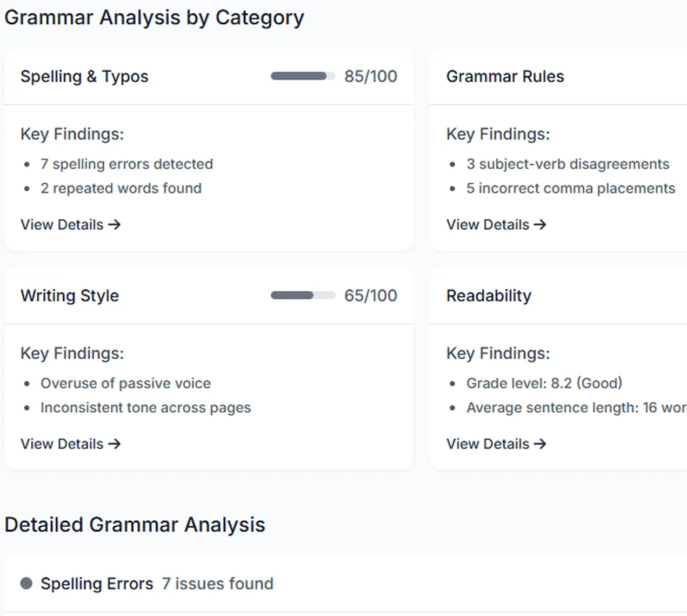This screenshot has width=687, height=616.
Task: Click the bullet beside "3 subject-verb disagreements"
Action: pyautogui.click(x=452, y=164)
